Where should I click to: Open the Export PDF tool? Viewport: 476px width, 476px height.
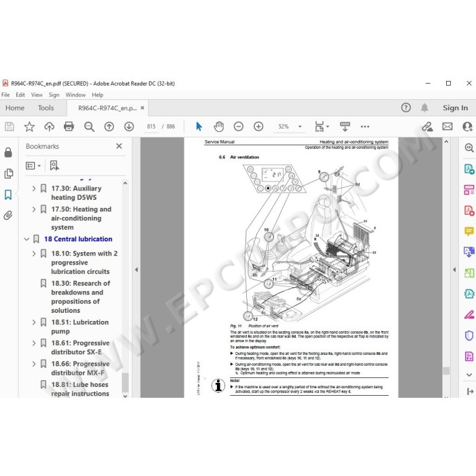(469, 169)
